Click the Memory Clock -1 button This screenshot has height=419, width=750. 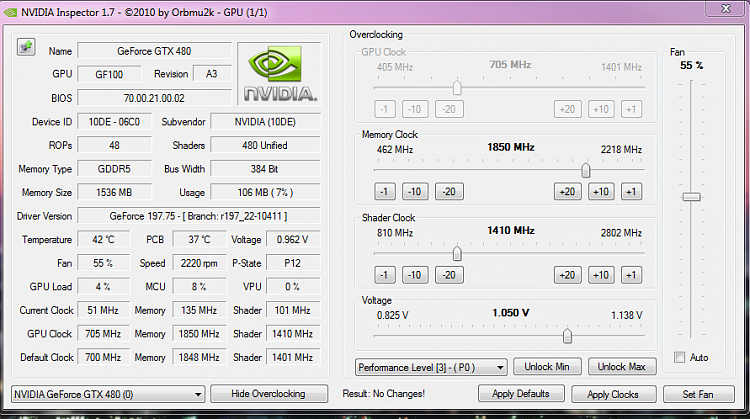(385, 191)
